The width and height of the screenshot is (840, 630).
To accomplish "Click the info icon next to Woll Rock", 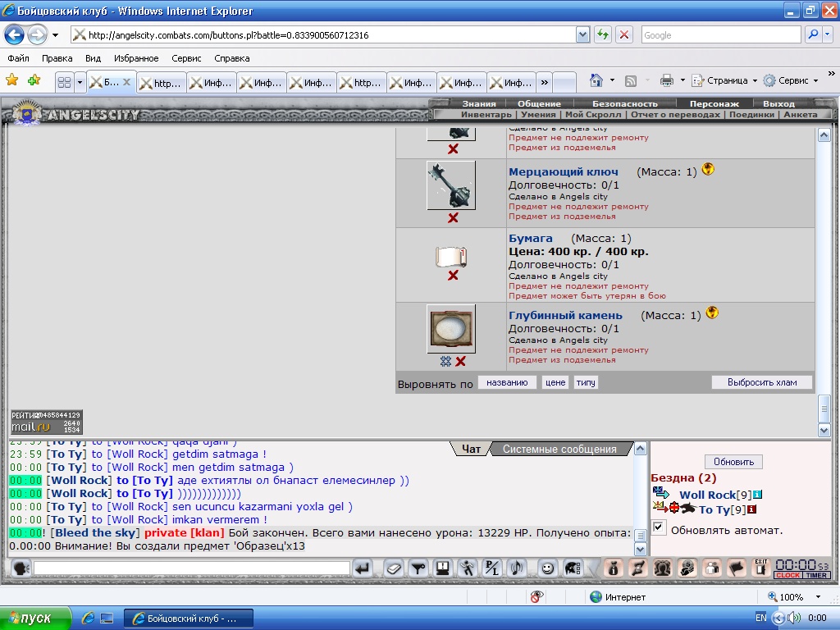I will 757,495.
